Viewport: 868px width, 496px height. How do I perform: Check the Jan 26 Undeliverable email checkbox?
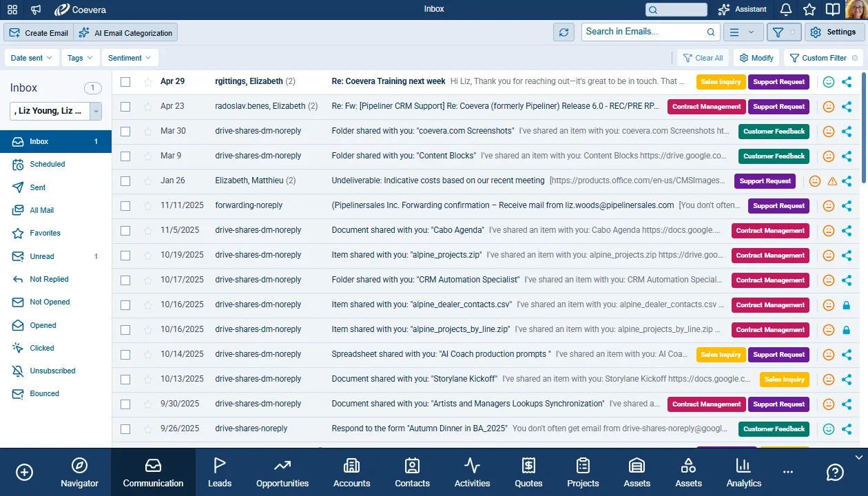click(x=125, y=181)
